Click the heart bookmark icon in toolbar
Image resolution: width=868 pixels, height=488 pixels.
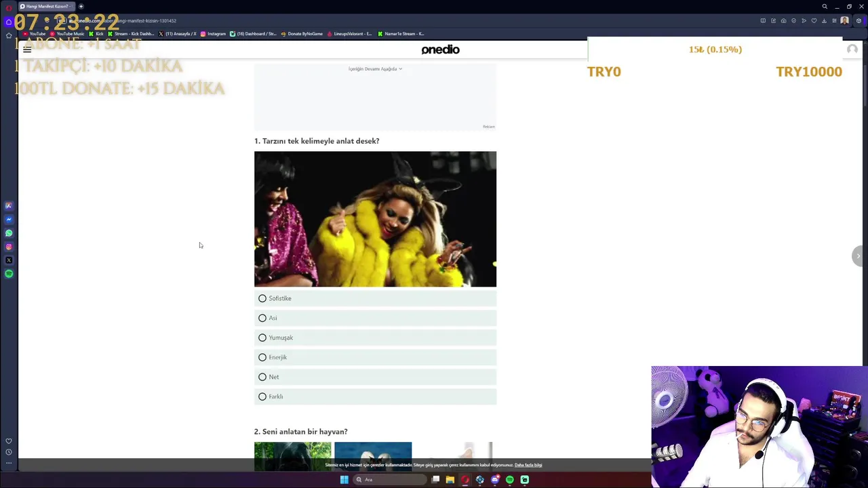click(x=814, y=21)
